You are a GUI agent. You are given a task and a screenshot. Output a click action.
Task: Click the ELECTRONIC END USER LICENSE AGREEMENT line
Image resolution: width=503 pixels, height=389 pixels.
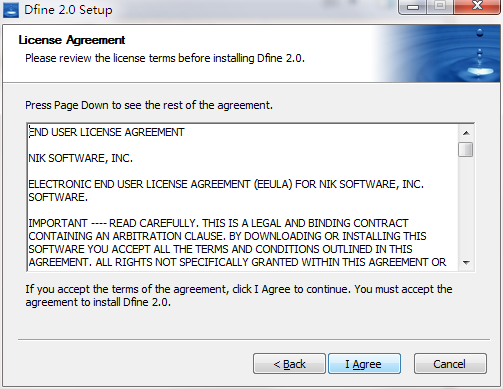226,191
